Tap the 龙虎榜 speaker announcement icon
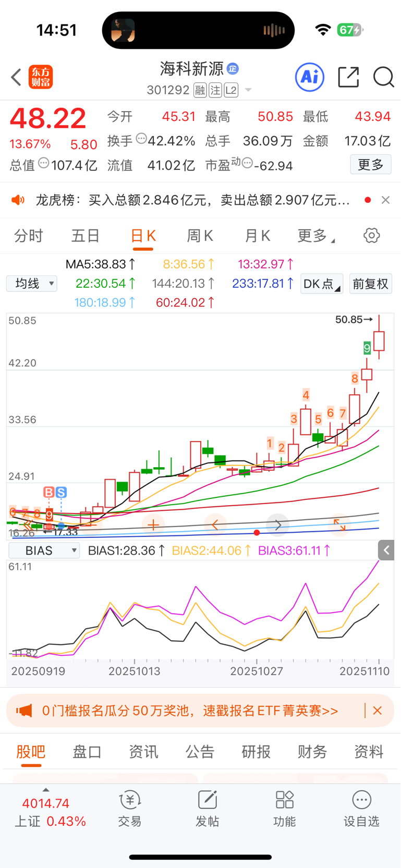This screenshot has width=401, height=868. [x=18, y=200]
